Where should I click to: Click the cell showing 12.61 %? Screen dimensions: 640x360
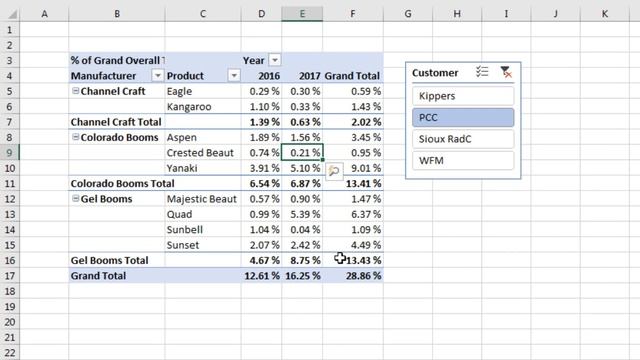click(261, 276)
